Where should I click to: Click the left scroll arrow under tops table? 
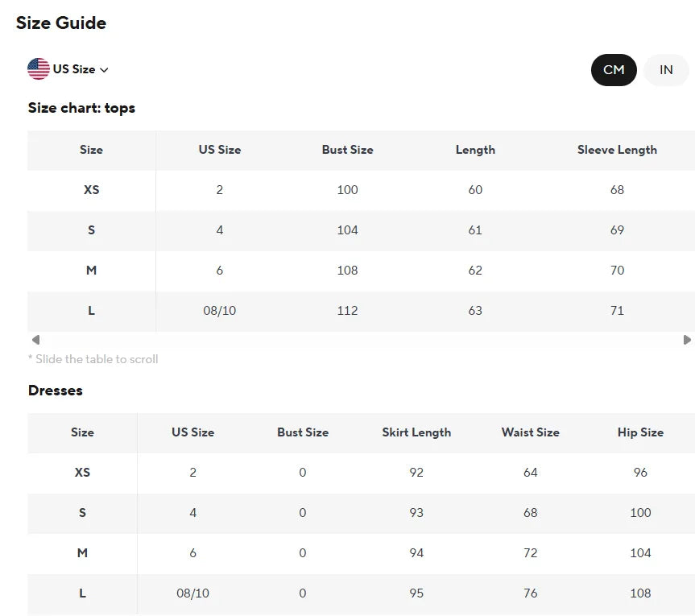tap(36, 340)
